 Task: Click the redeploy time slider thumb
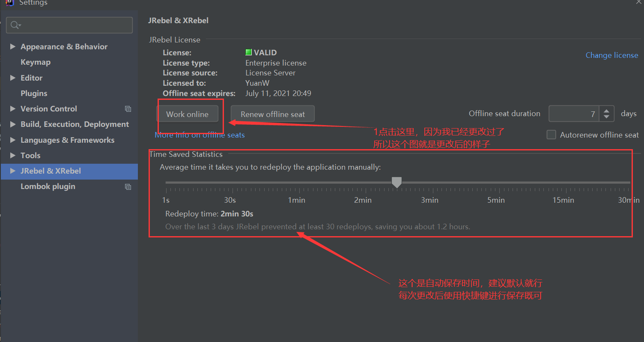pos(397,182)
